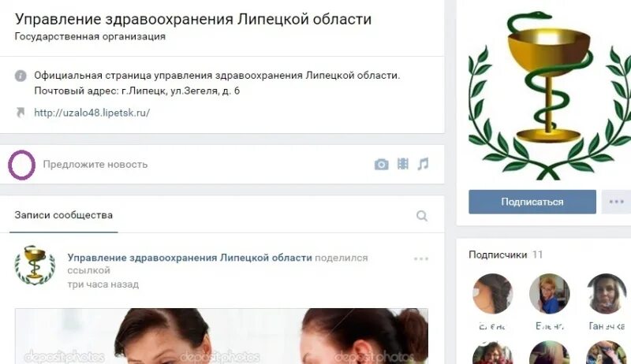Open the Подписчики subscribers list
This screenshot has width=631, height=364.
pos(498,254)
